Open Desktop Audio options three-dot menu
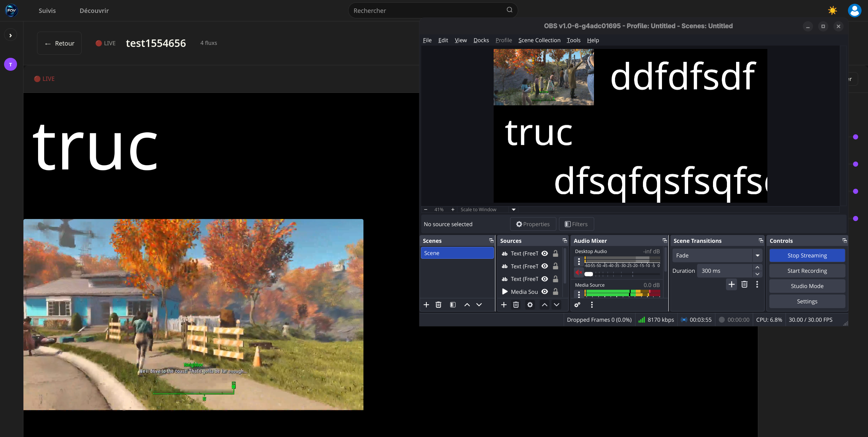 (579, 261)
